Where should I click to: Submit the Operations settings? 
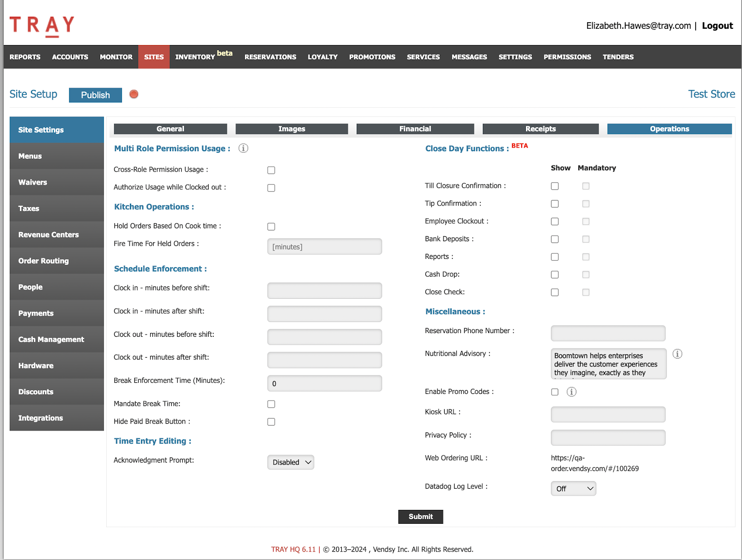(x=420, y=516)
